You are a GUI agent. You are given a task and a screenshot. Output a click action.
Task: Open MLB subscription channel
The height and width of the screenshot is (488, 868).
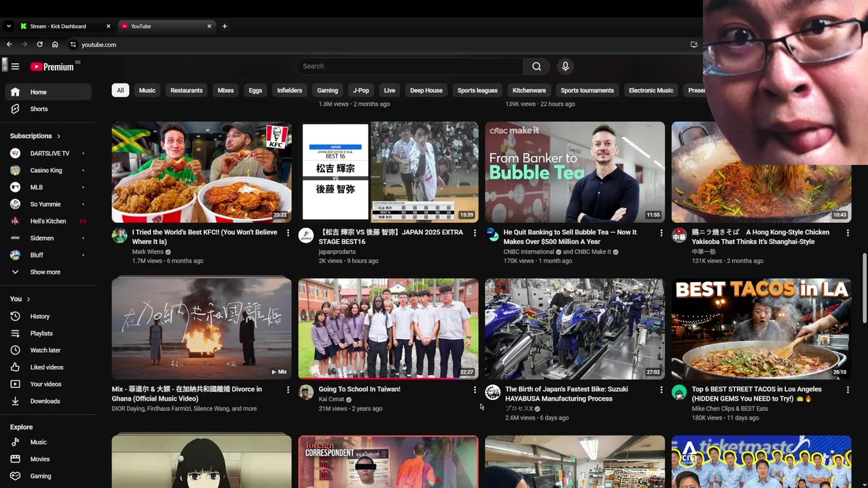pos(47,187)
